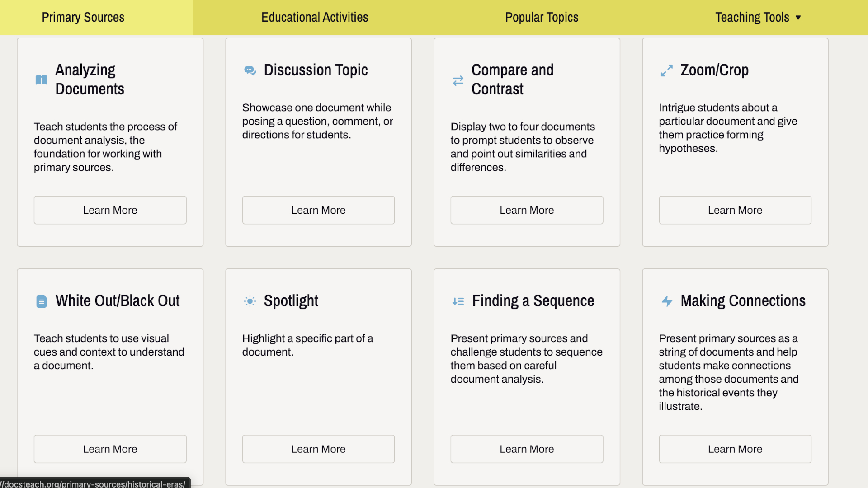Open Learn More for Compare and Contrast
Image resolution: width=868 pixels, height=488 pixels.
(527, 210)
